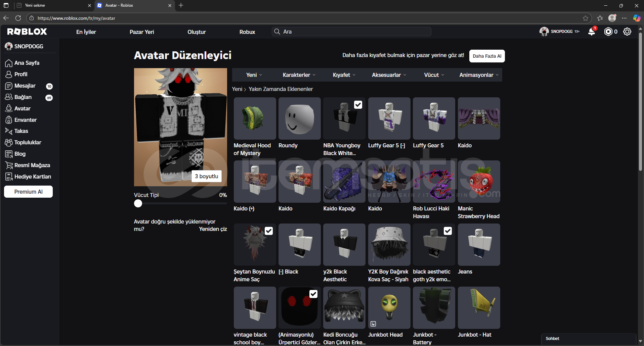Select the Roundy head thumbnail
This screenshot has height=346, width=644.
(299, 118)
